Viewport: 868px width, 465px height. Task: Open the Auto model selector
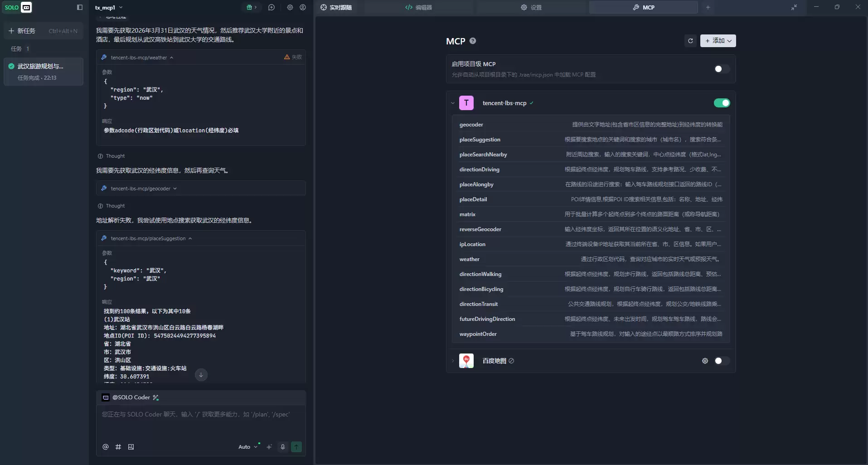point(248,447)
